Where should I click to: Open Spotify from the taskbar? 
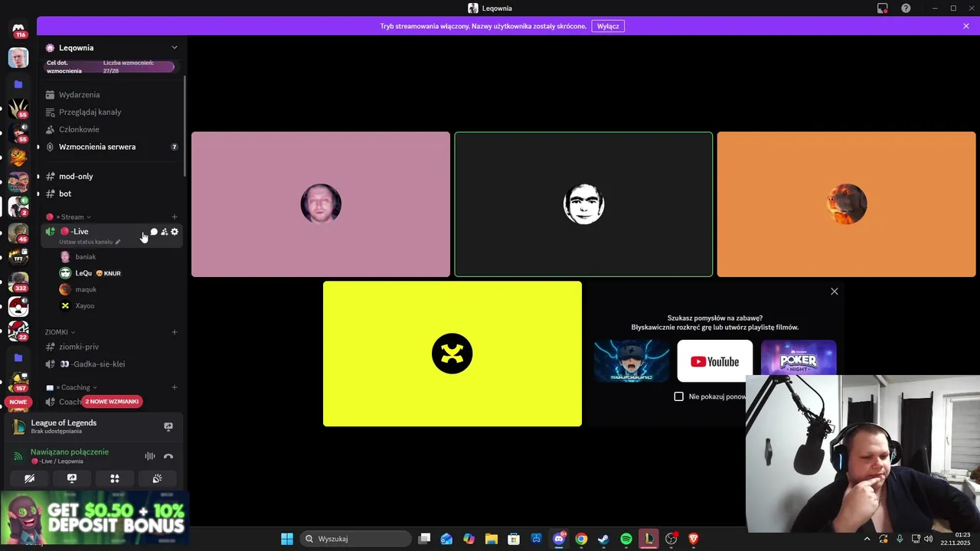[626, 539]
